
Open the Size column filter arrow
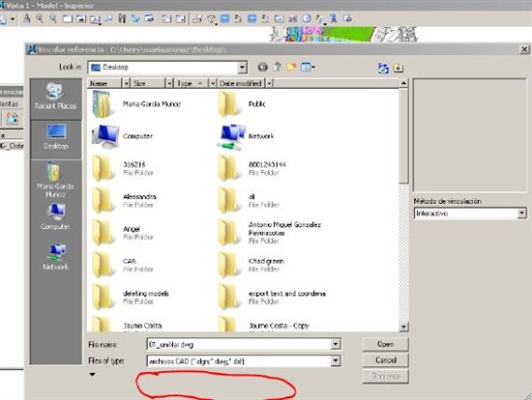coord(169,83)
